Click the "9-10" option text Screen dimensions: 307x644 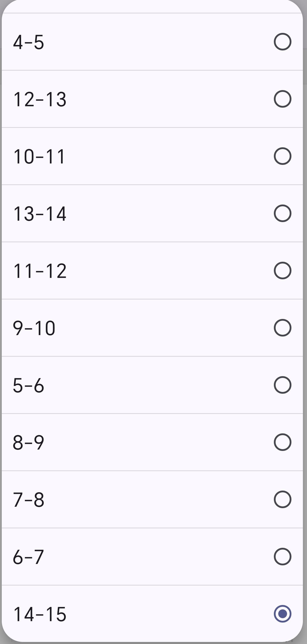[34, 328]
